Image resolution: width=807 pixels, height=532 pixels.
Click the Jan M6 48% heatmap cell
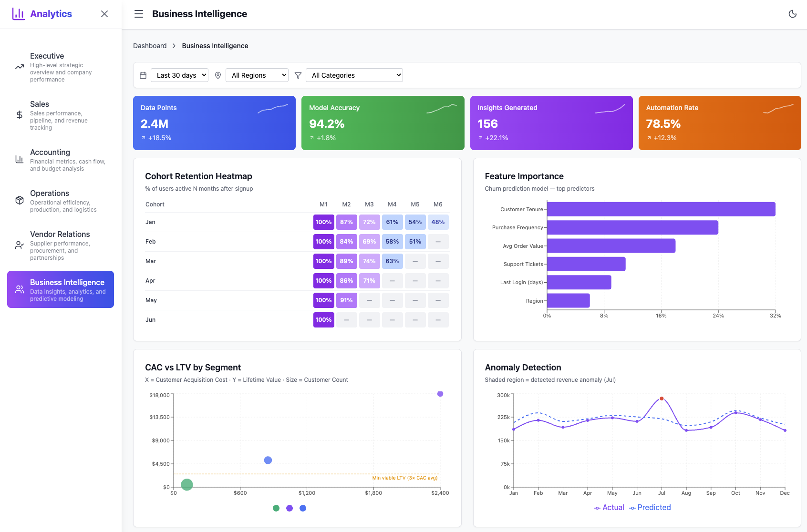point(438,222)
